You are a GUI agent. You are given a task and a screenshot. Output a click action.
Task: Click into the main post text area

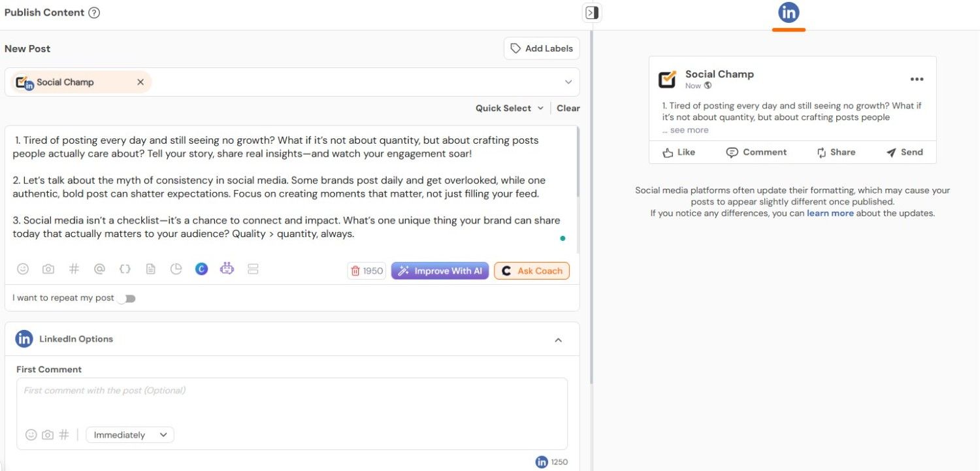pos(291,189)
